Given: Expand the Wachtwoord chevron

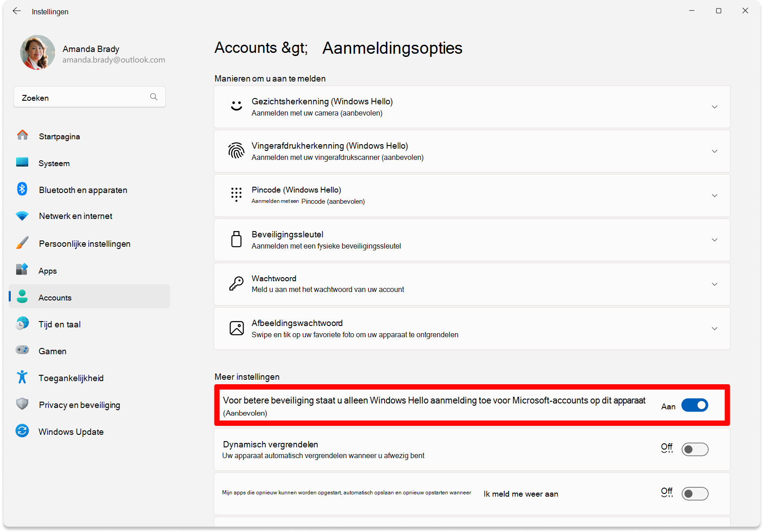Looking at the screenshot, I should click(715, 284).
